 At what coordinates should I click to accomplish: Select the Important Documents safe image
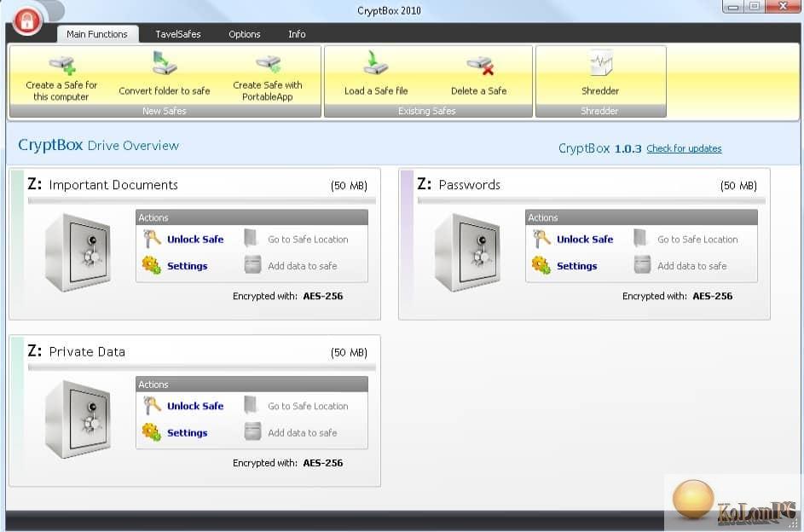[x=78, y=252]
